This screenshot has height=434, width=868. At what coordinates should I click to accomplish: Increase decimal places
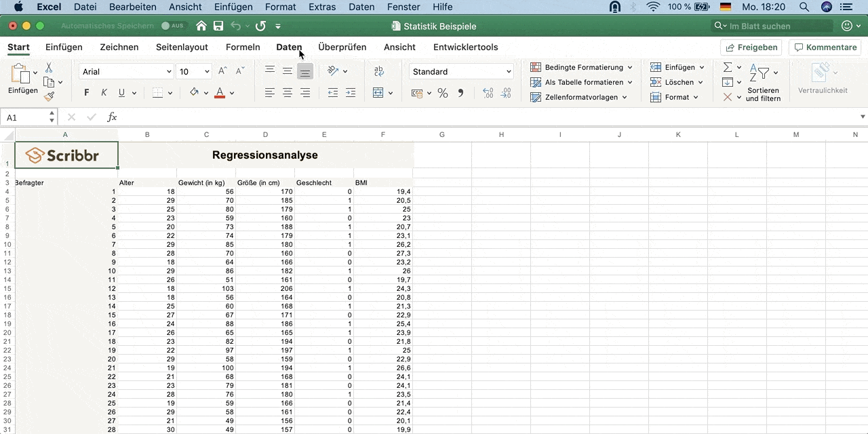point(488,93)
